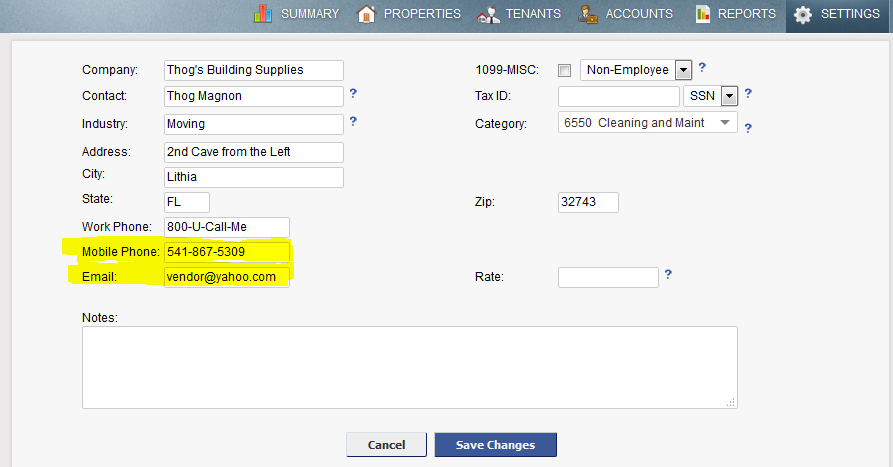
Task: Click the Tenants people icon
Action: (489, 14)
